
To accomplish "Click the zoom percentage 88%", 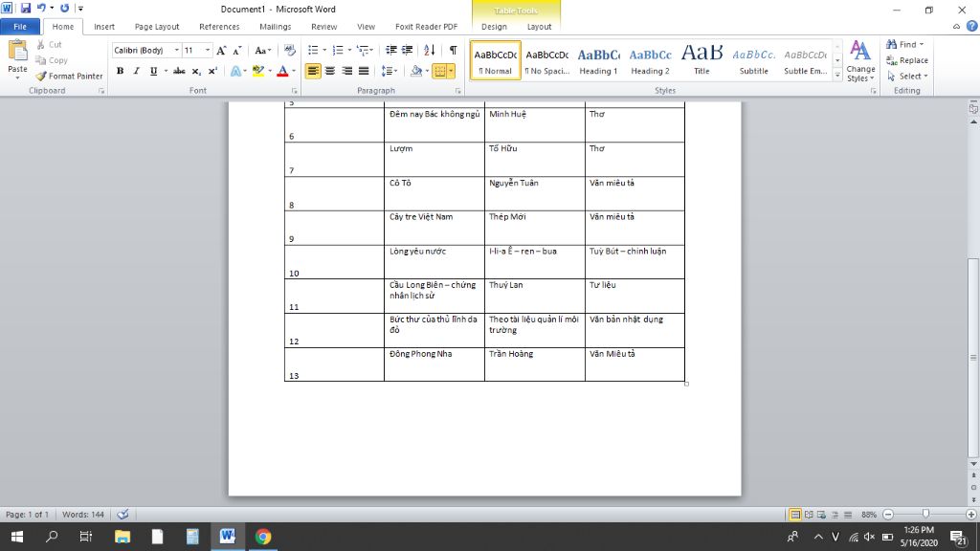I will point(869,514).
